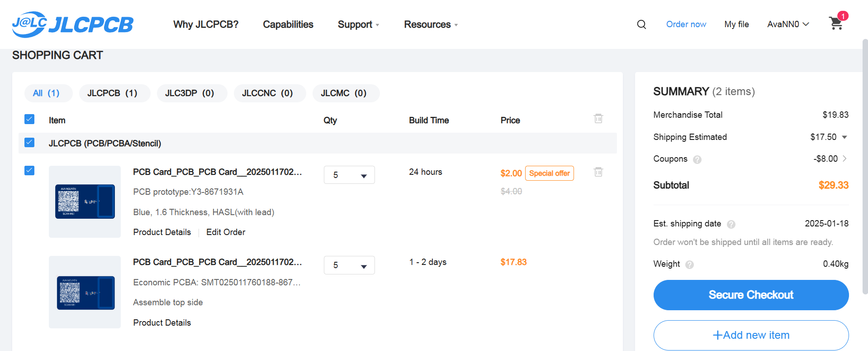The image size is (868, 351).
Task: Open the shopping cart icon
Action: tap(836, 24)
